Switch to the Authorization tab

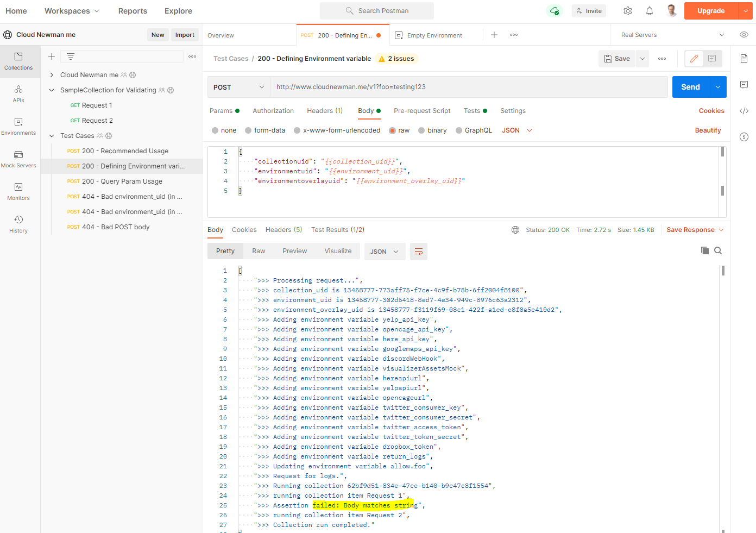(x=273, y=111)
